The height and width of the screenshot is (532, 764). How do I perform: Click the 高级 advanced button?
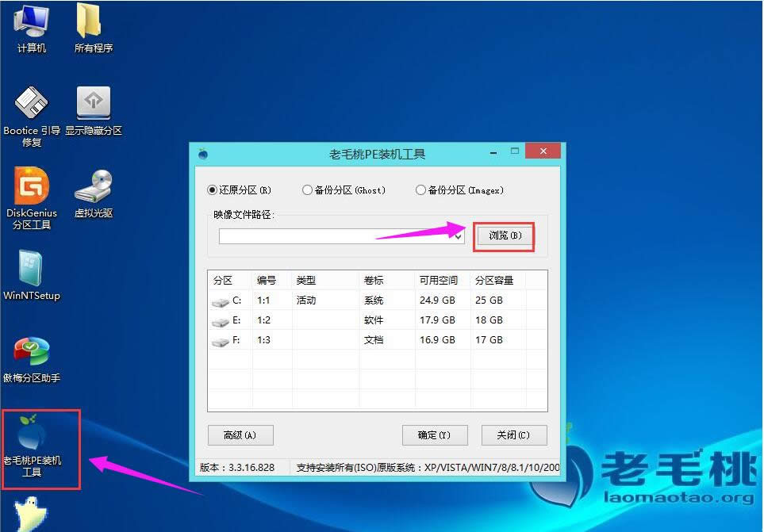[x=240, y=434]
